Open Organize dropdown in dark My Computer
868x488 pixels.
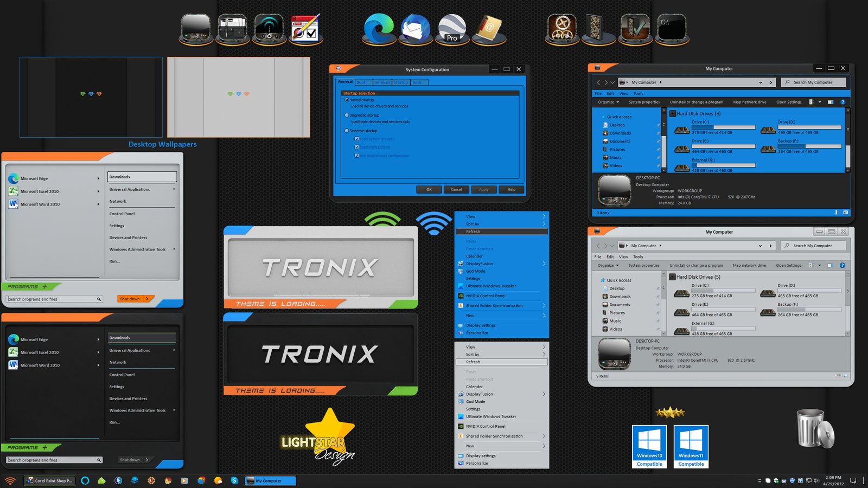[609, 102]
